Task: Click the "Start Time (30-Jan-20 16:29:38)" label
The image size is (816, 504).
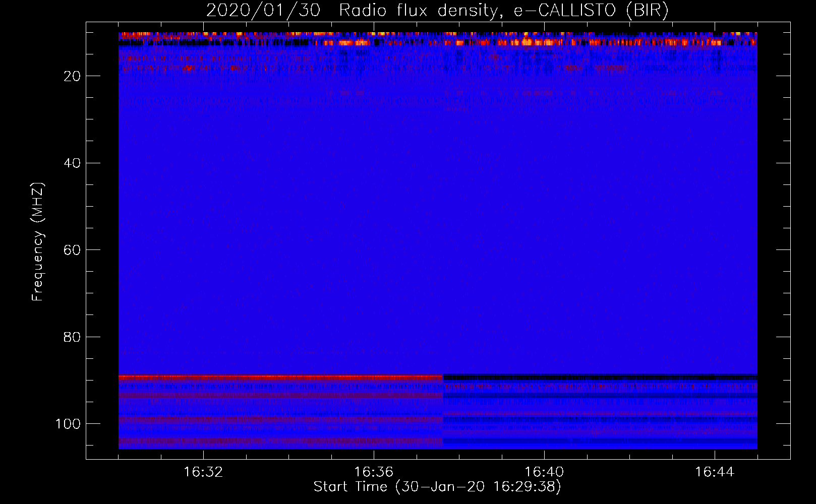Action: pyautogui.click(x=437, y=487)
